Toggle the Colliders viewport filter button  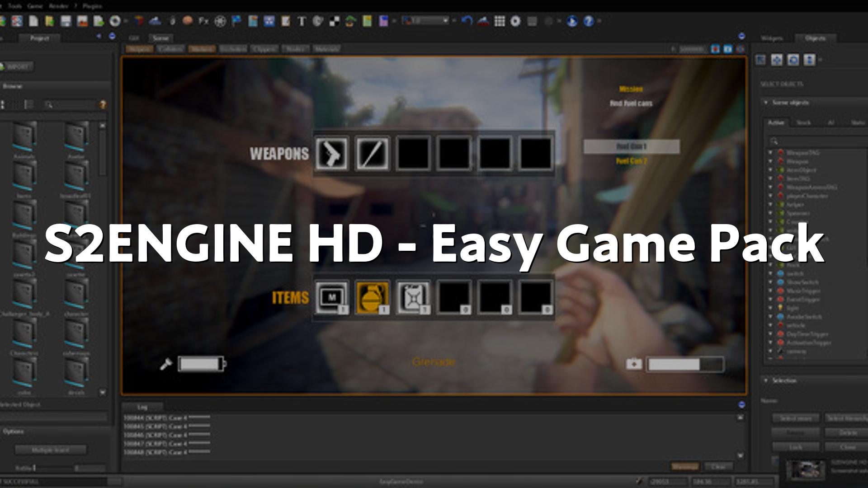171,49
